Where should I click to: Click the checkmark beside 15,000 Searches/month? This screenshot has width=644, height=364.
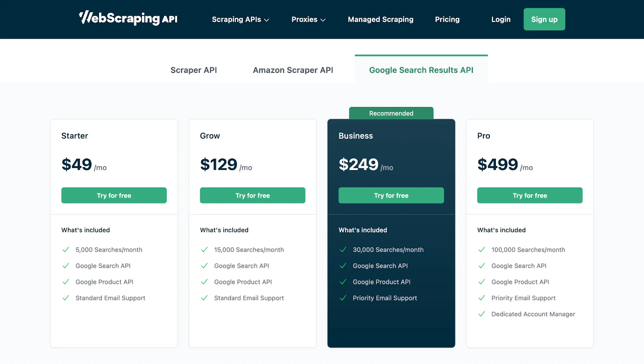[x=204, y=250]
